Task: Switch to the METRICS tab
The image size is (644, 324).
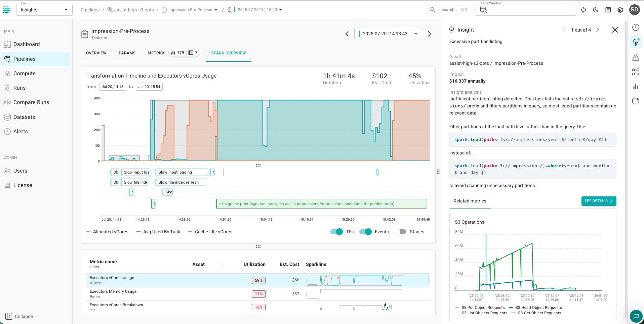Action: [173, 53]
